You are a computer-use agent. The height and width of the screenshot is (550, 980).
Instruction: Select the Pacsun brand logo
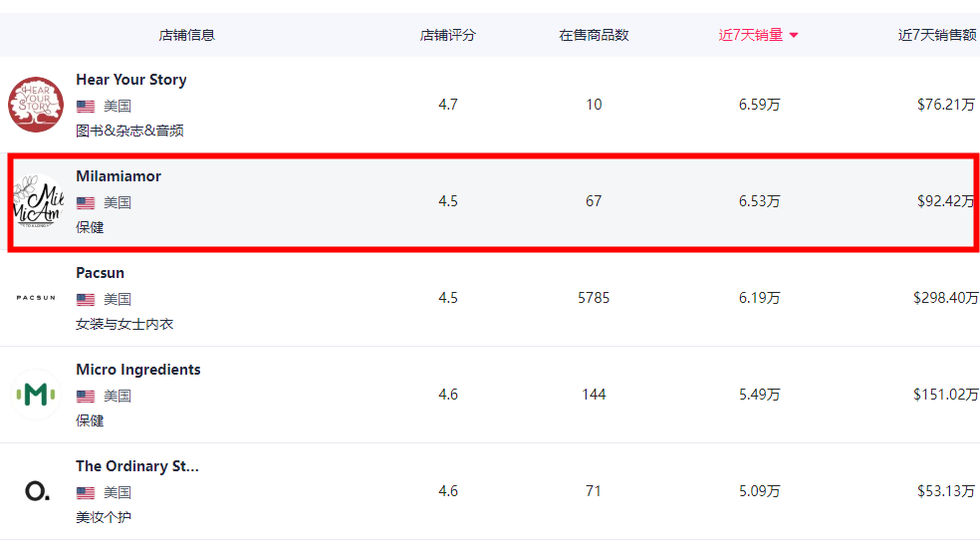[36, 298]
